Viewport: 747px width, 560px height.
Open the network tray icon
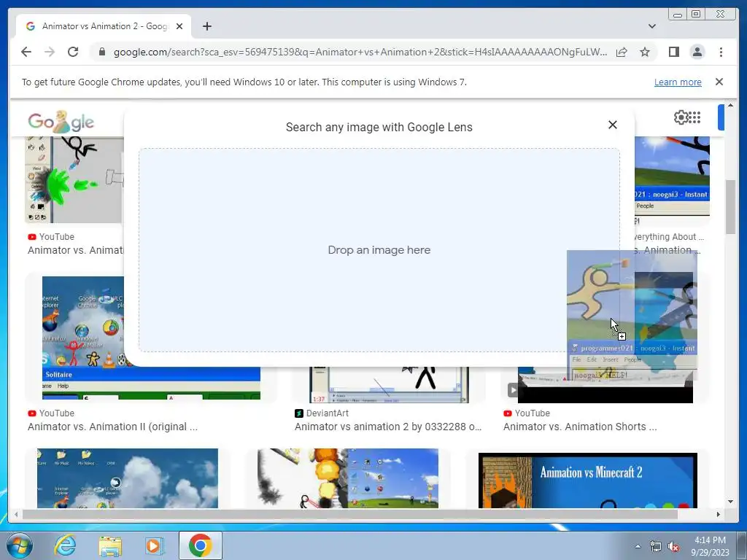tap(656, 547)
